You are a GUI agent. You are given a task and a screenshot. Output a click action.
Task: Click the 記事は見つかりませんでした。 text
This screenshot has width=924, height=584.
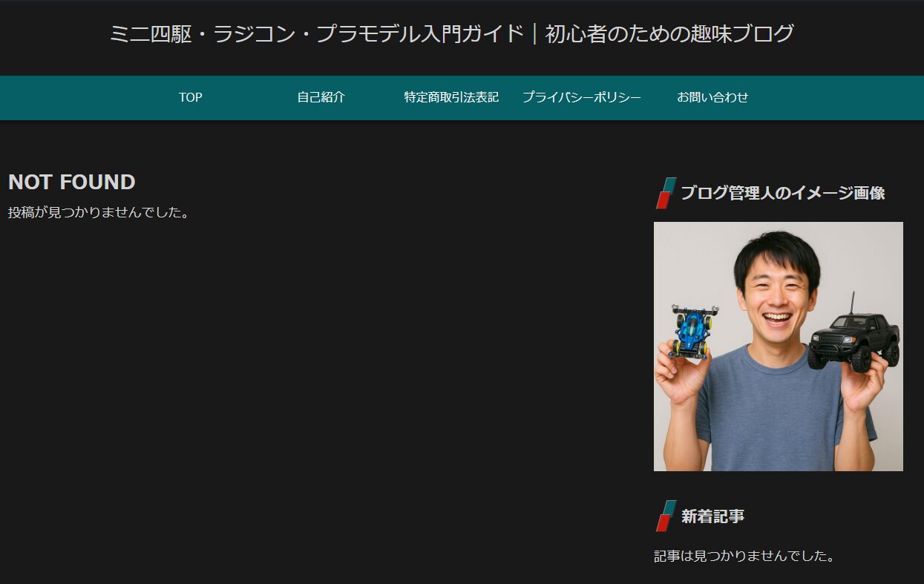point(744,556)
